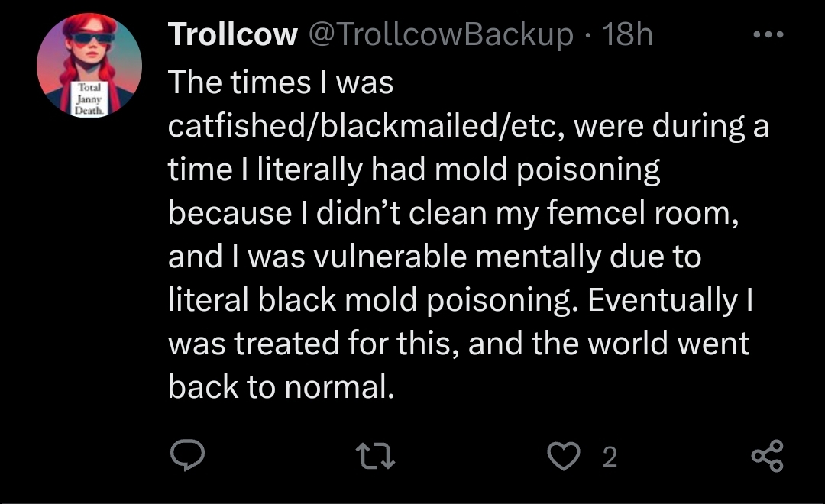Click the 'Total Janny Death' label on avatar
The image size is (825, 504).
click(89, 99)
